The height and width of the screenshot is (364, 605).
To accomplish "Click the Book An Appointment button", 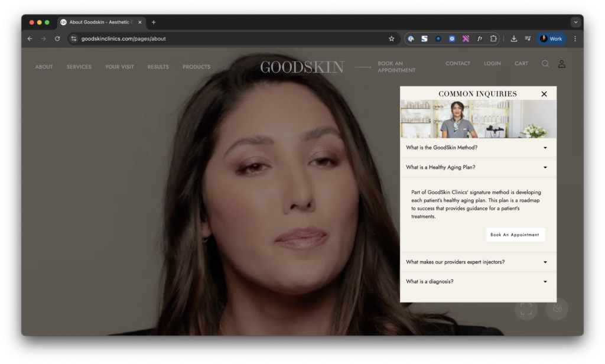I will (x=515, y=235).
